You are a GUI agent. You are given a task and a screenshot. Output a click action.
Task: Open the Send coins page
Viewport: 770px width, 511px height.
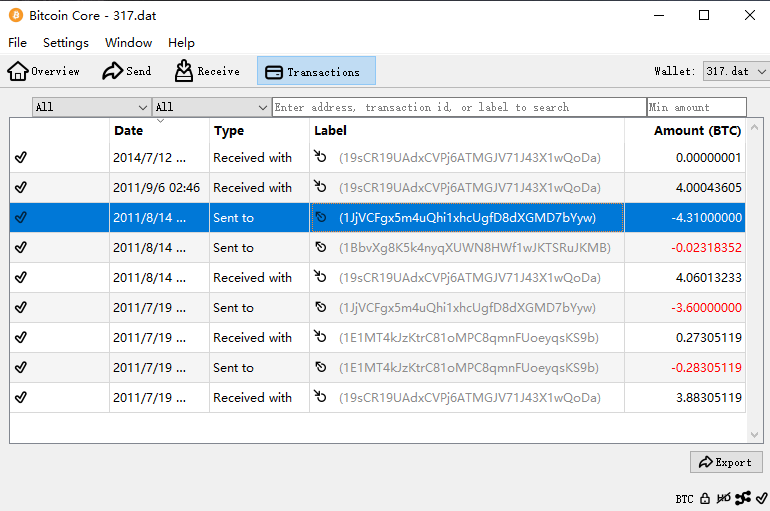pyautogui.click(x=127, y=71)
